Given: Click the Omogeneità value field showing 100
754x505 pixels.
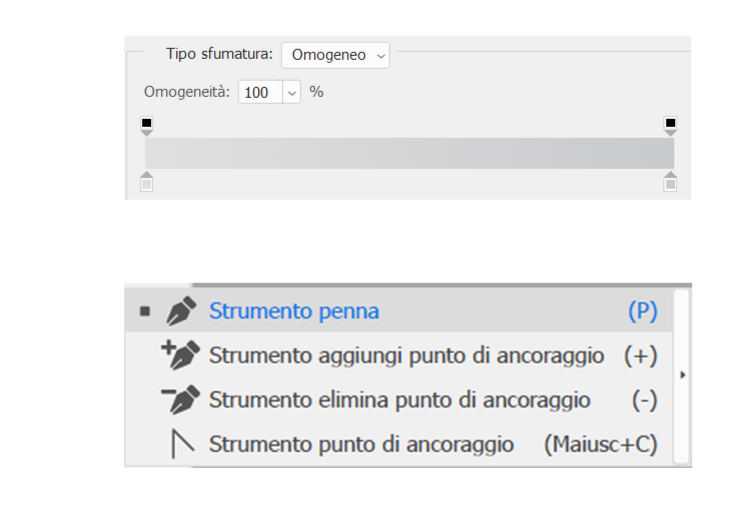Looking at the screenshot, I should [x=258, y=92].
